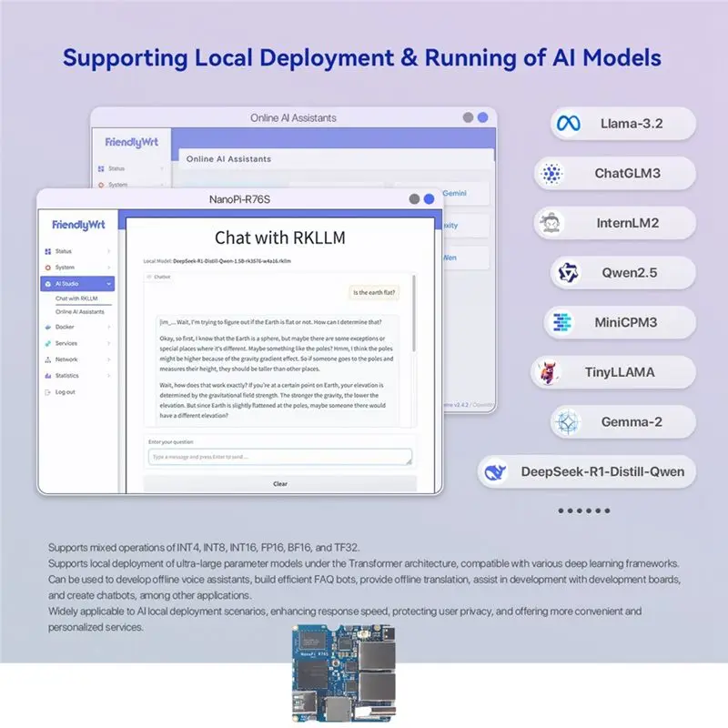Focus the 'Type a message' input field
The width and height of the screenshot is (728, 728).
[280, 457]
